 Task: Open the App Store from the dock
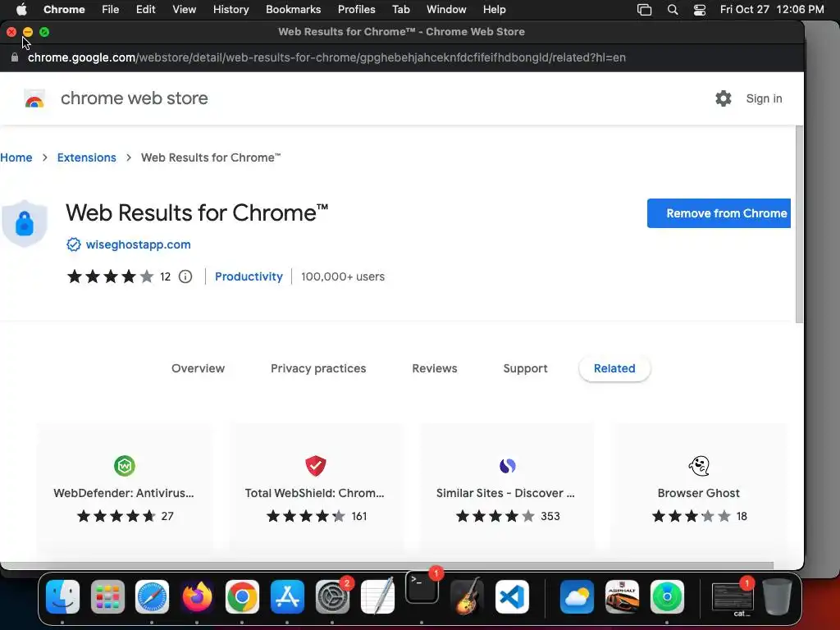[287, 597]
